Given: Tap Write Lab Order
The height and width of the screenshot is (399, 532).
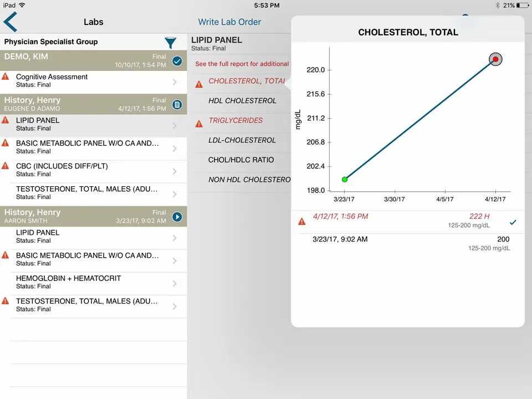Looking at the screenshot, I should tap(229, 22).
